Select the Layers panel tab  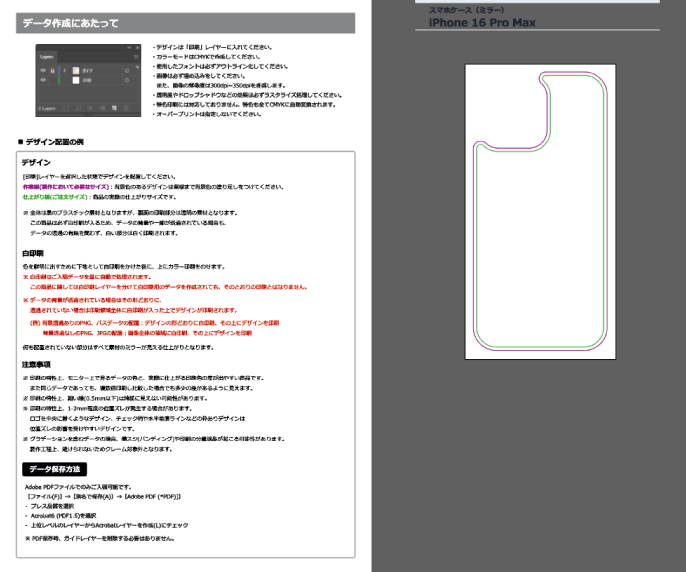(47, 58)
